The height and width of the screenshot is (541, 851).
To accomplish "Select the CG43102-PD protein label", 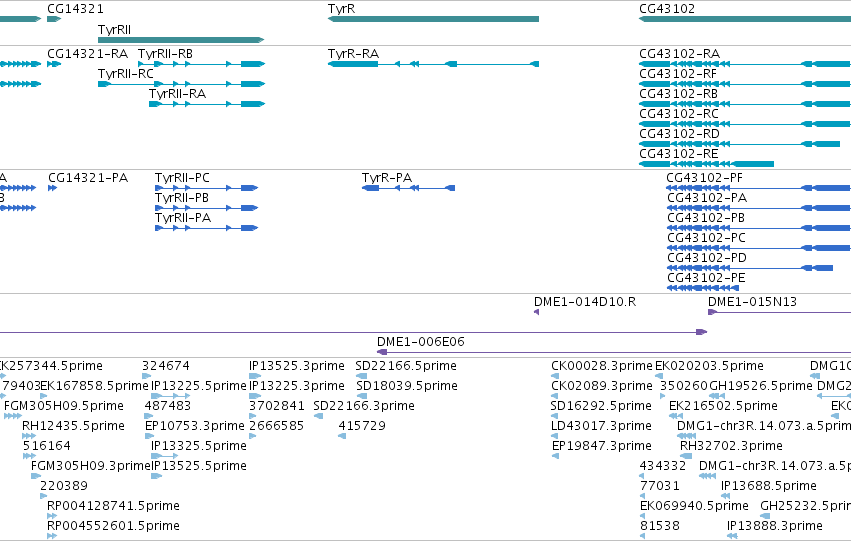I will 707,258.
